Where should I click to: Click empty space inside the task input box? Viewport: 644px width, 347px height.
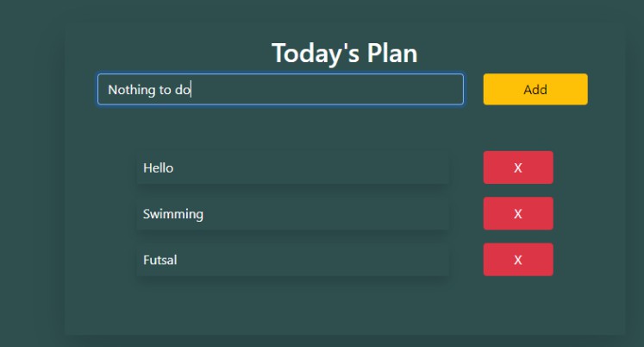345,90
